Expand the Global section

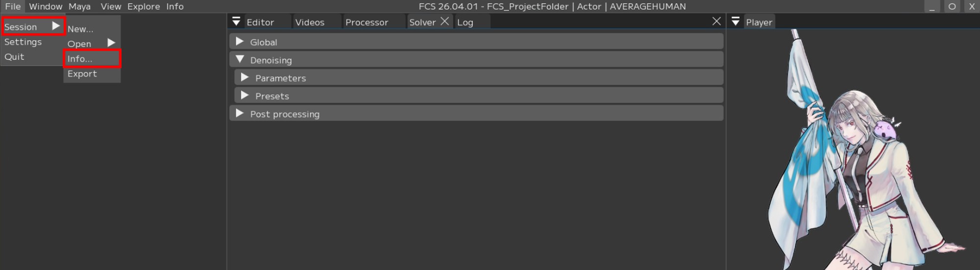(x=240, y=42)
